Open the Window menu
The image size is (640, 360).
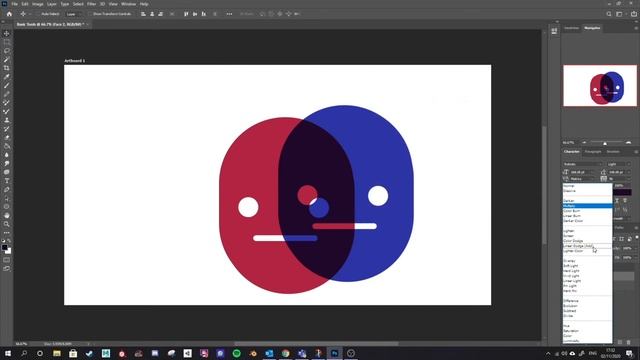pyautogui.click(x=129, y=4)
